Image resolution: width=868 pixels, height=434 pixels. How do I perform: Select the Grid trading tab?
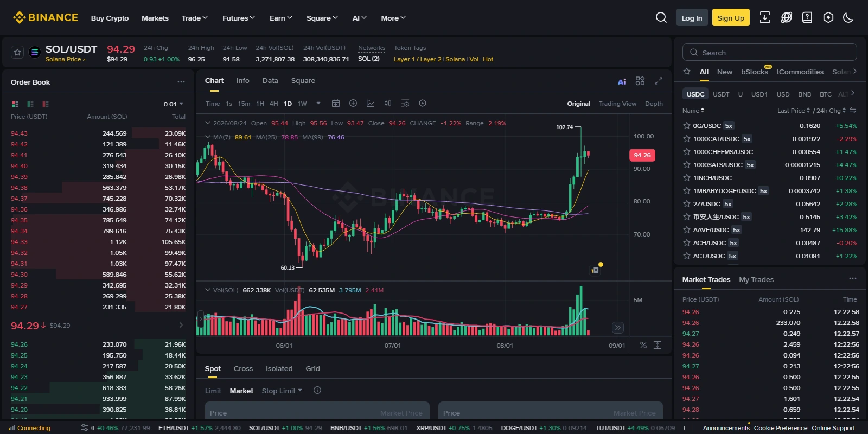point(312,369)
